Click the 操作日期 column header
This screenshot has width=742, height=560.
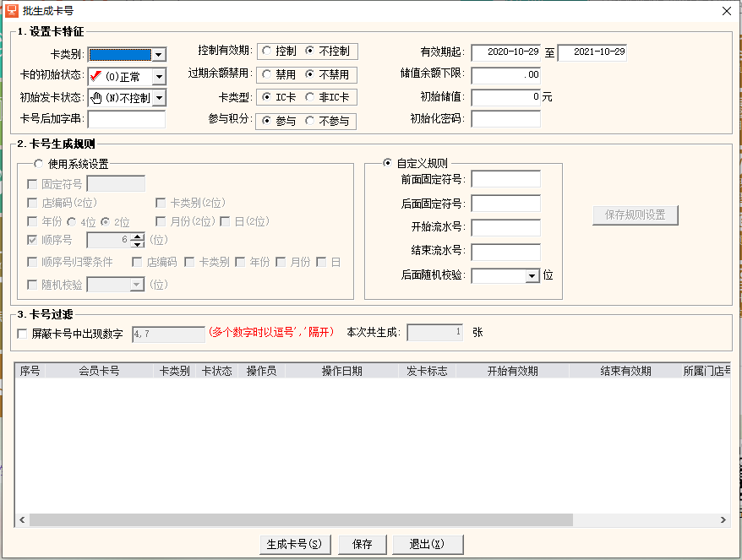[x=341, y=371]
